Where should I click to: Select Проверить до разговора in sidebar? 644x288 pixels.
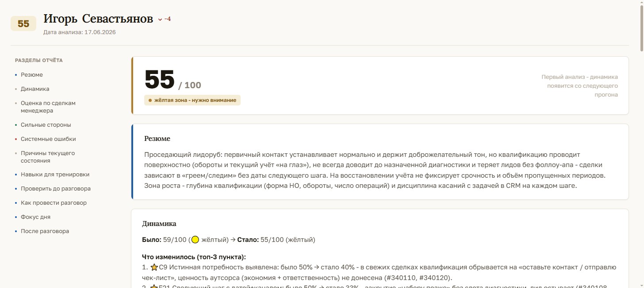click(x=56, y=189)
